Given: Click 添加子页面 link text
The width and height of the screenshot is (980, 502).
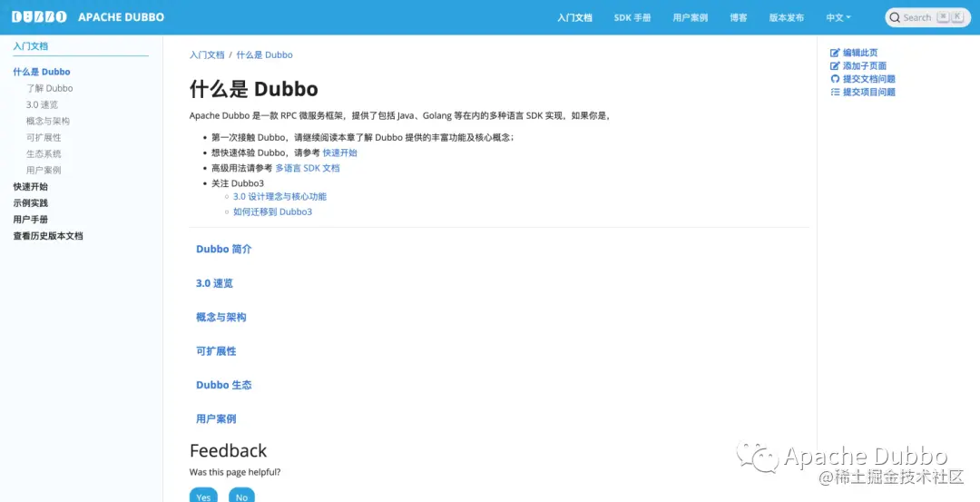Looking at the screenshot, I should click(865, 65).
